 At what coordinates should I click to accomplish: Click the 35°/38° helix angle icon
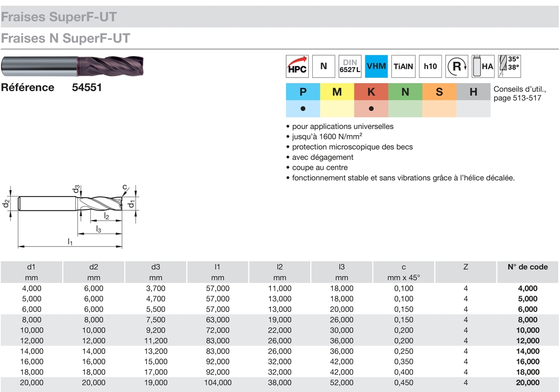point(509,66)
